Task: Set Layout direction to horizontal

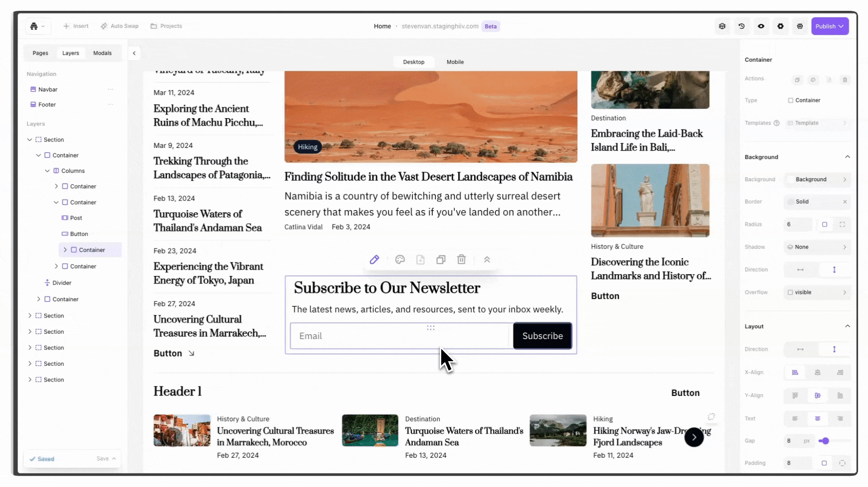Action: pyautogui.click(x=800, y=349)
